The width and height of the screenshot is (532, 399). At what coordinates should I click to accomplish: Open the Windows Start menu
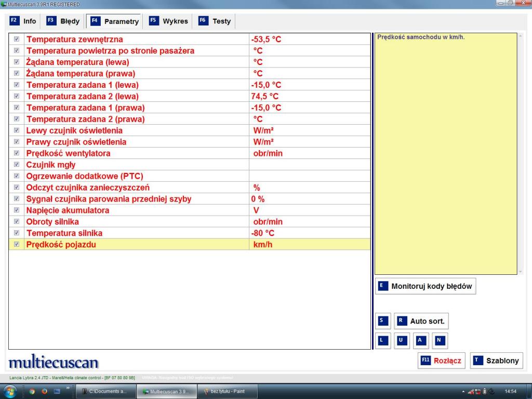point(9,392)
